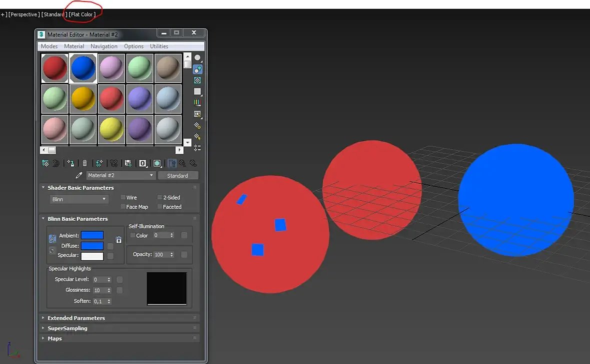
Task: Click the Opacity value spinner arrows
Action: (x=171, y=255)
